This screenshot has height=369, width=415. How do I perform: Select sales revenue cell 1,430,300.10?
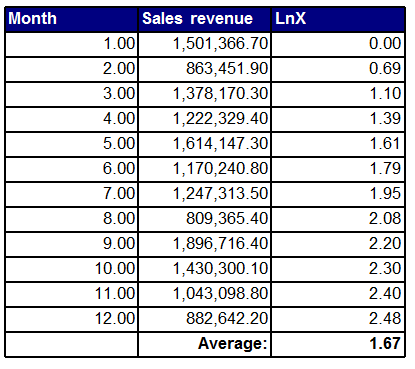pyautogui.click(x=205, y=269)
